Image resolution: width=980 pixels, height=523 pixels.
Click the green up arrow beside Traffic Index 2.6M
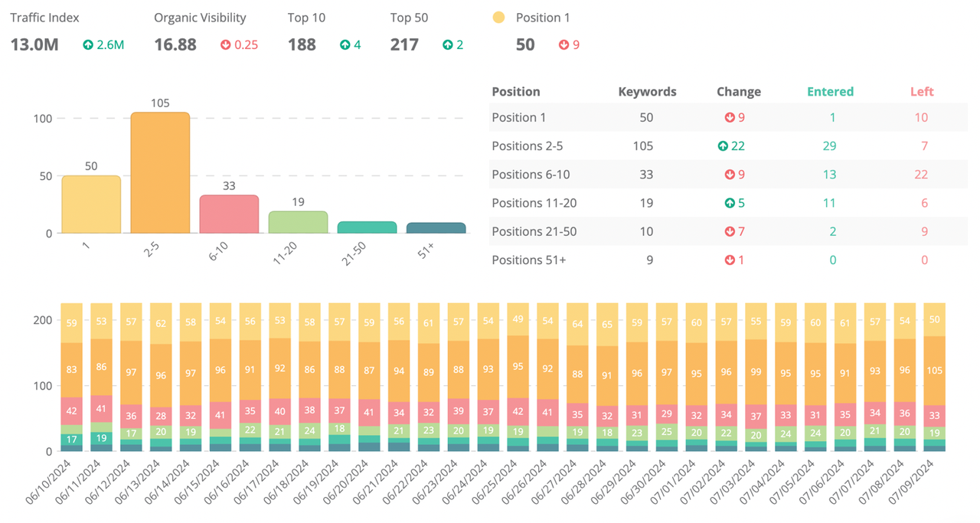click(x=88, y=45)
